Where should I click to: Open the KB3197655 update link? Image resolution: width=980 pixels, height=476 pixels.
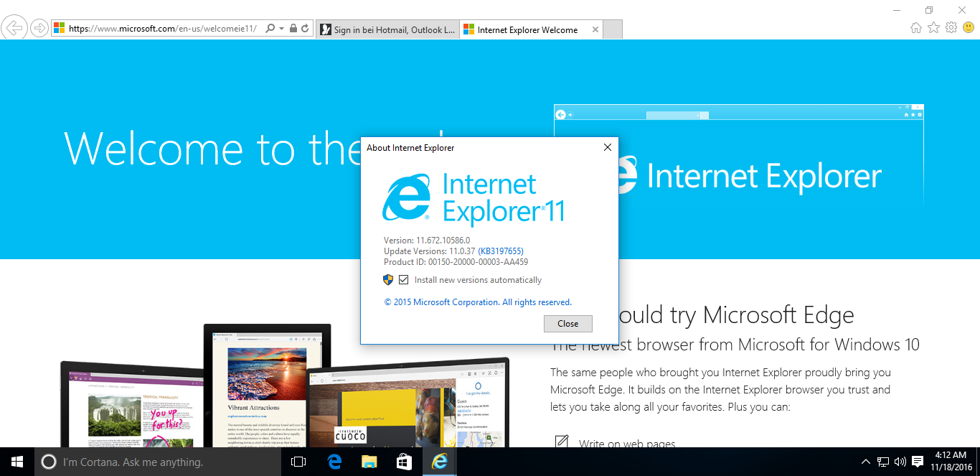click(501, 251)
